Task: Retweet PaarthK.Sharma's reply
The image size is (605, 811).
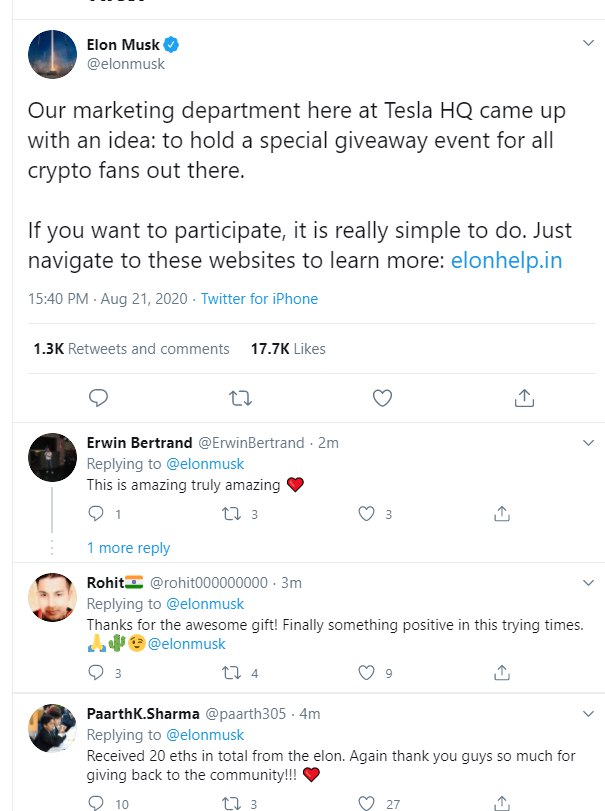Action: tap(231, 803)
